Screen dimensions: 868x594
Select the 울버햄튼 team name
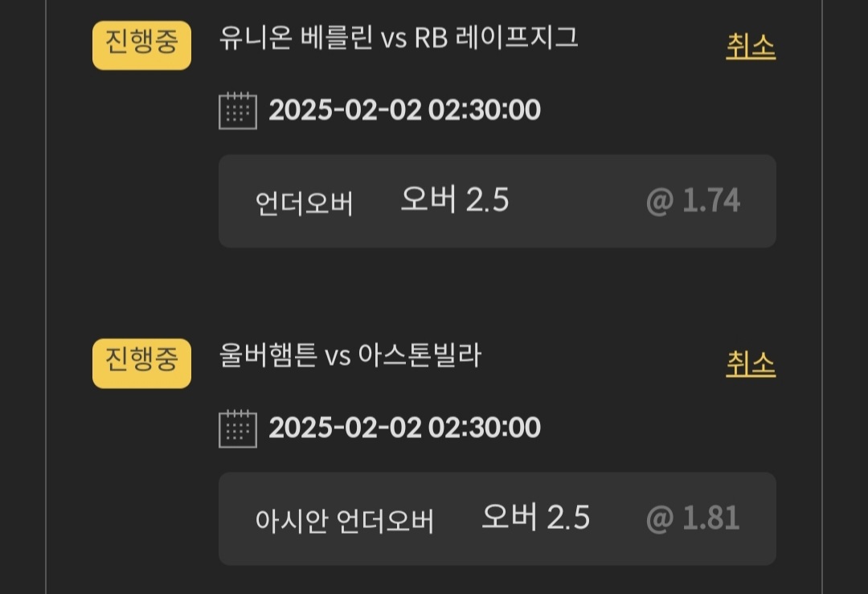click(268, 355)
